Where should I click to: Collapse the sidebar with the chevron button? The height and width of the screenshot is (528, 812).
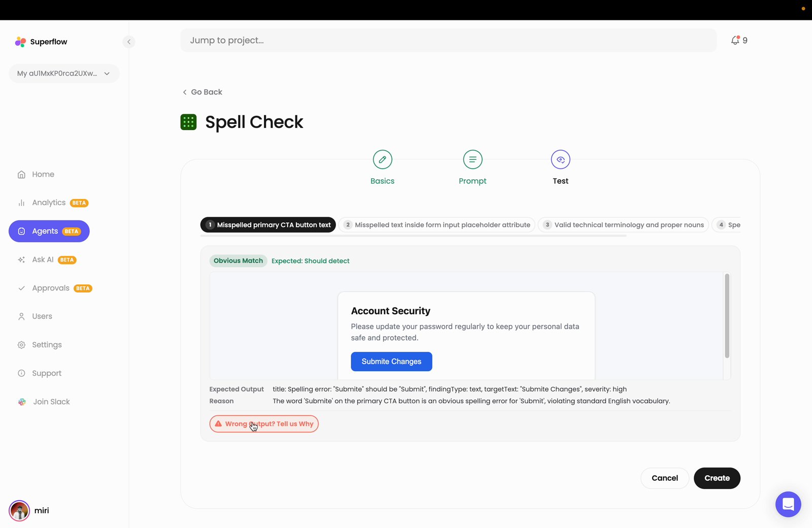click(x=129, y=42)
